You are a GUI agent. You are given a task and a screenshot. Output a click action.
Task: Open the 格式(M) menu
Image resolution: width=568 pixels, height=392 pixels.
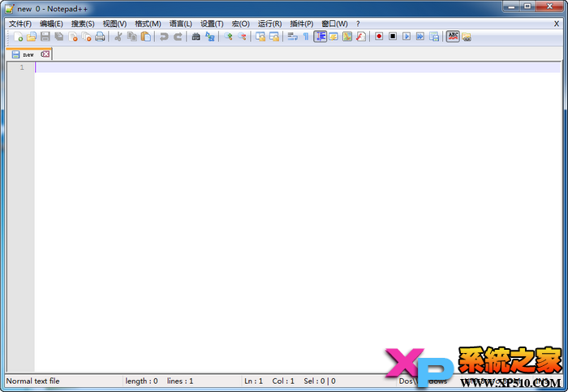(148, 24)
